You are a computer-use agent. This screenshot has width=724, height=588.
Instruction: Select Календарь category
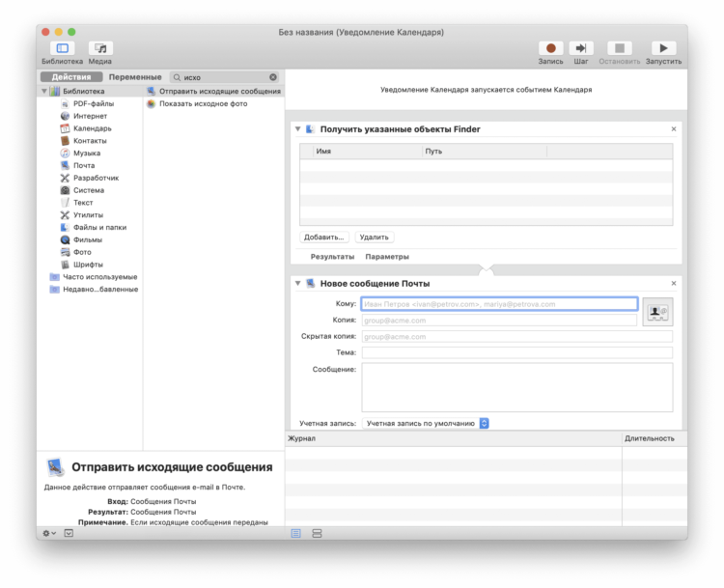[93, 128]
